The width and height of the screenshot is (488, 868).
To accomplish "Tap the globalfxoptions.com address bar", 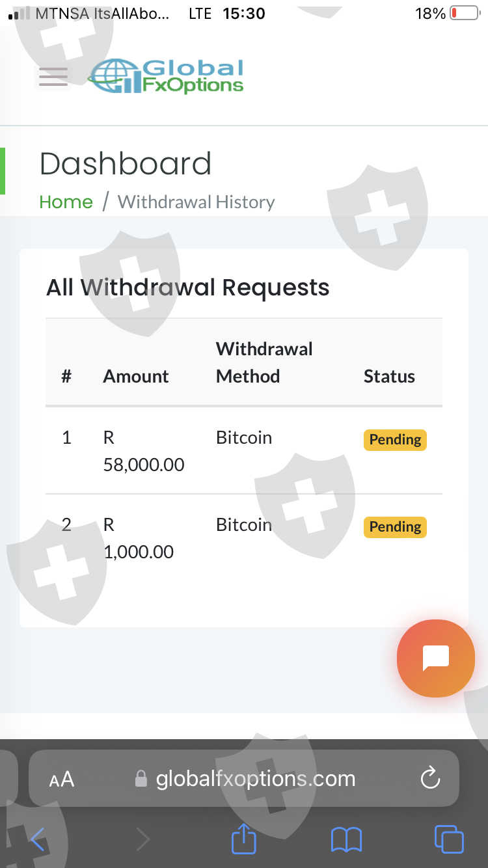I will [254, 779].
